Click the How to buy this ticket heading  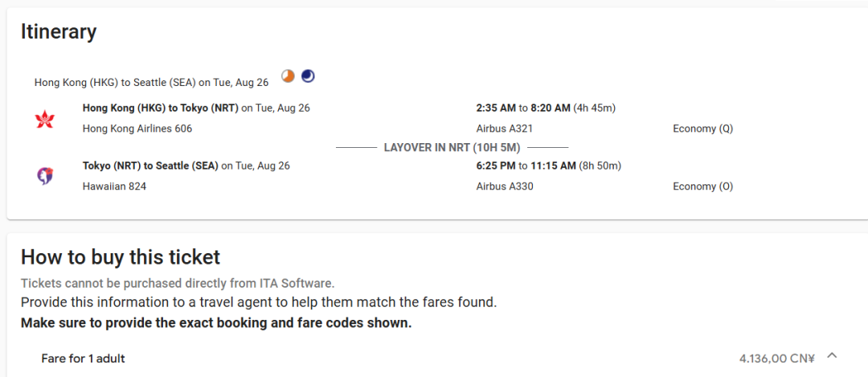click(x=121, y=257)
